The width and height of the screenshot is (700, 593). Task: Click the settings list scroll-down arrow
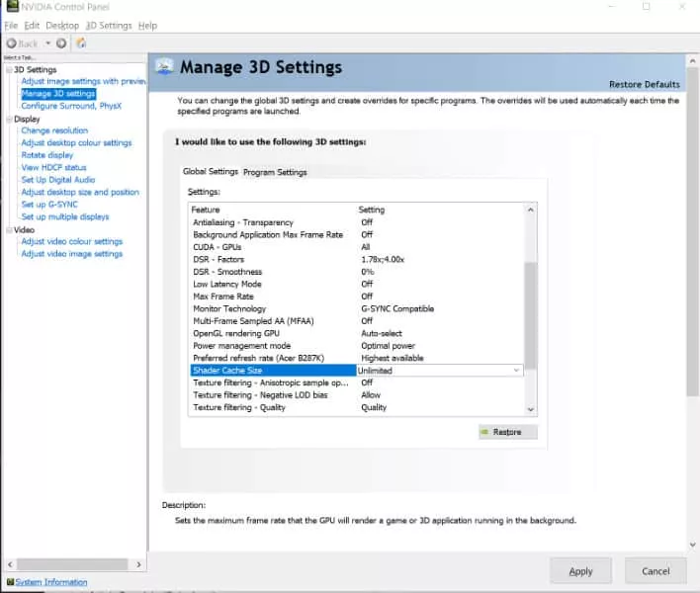point(530,409)
